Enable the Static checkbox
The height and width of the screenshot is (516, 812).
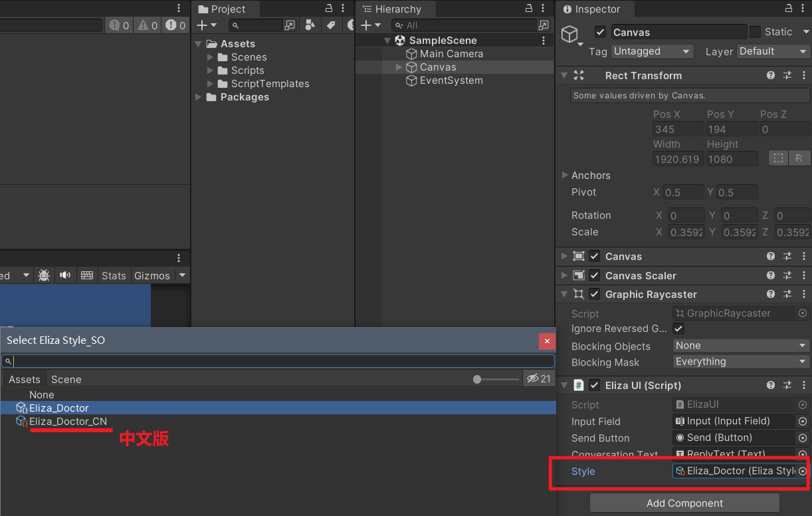(756, 32)
